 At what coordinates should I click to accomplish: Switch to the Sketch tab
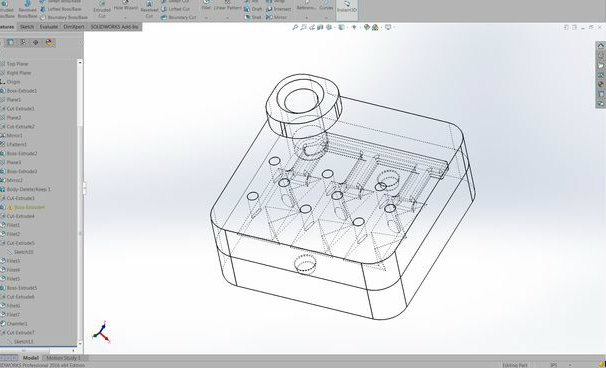(x=27, y=27)
